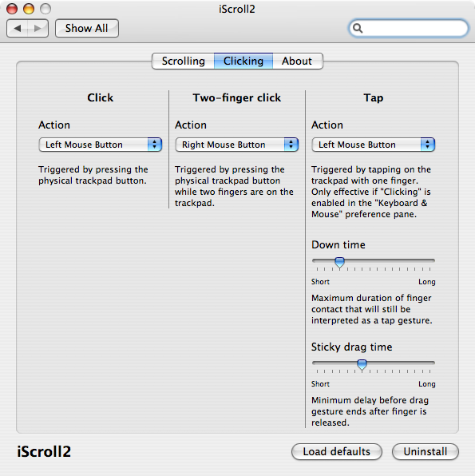Screen dimensions: 475x476
Task: Click the Show All button
Action: [87, 28]
